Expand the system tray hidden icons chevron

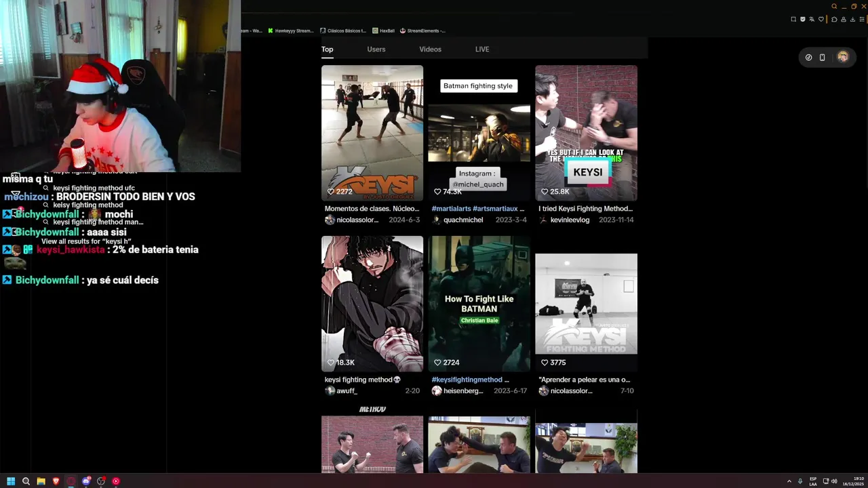coord(789,481)
